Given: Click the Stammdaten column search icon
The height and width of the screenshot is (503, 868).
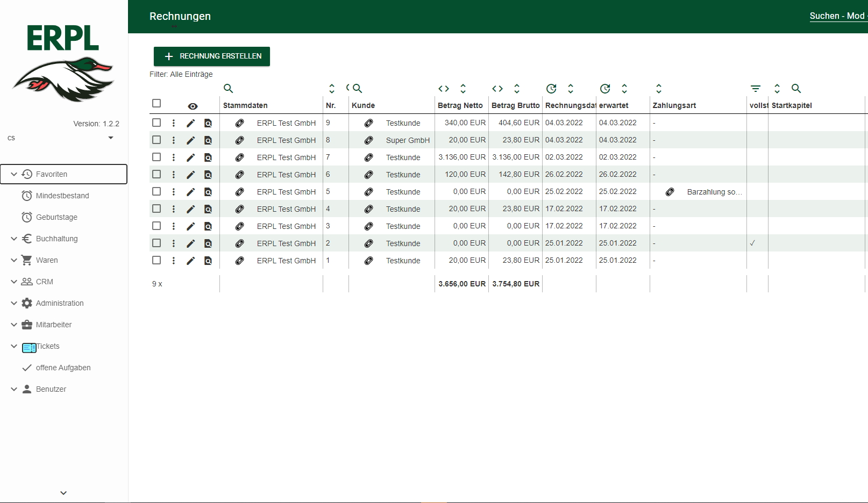Looking at the screenshot, I should [x=228, y=89].
